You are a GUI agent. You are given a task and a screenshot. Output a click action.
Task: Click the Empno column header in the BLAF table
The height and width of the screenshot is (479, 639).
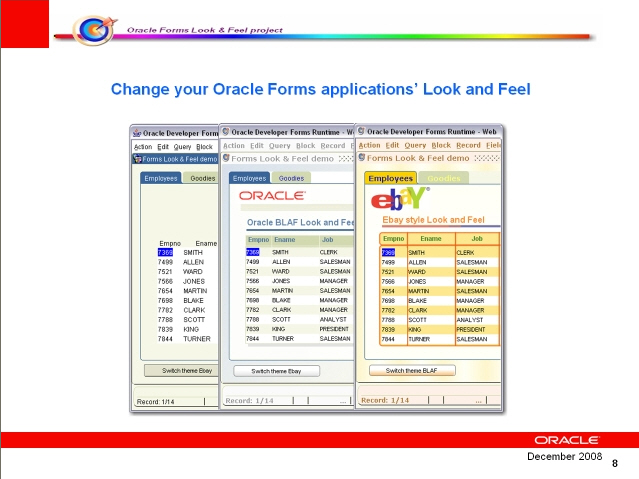pos(258,240)
